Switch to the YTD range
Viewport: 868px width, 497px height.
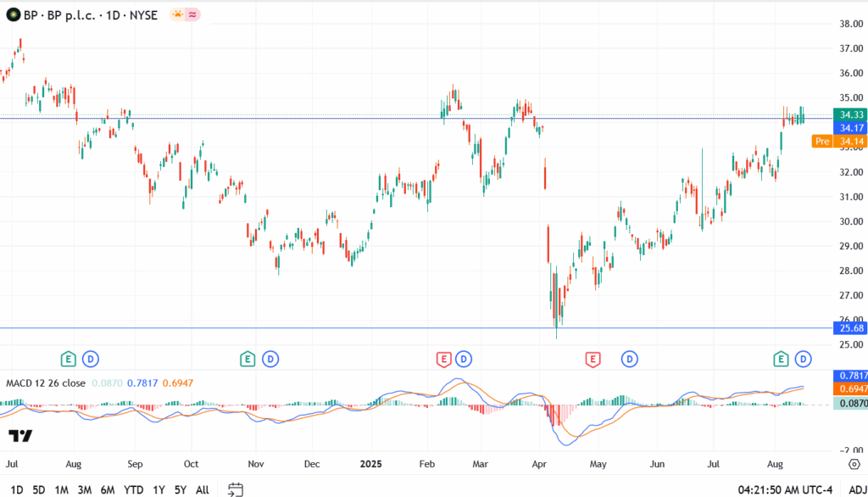point(133,489)
